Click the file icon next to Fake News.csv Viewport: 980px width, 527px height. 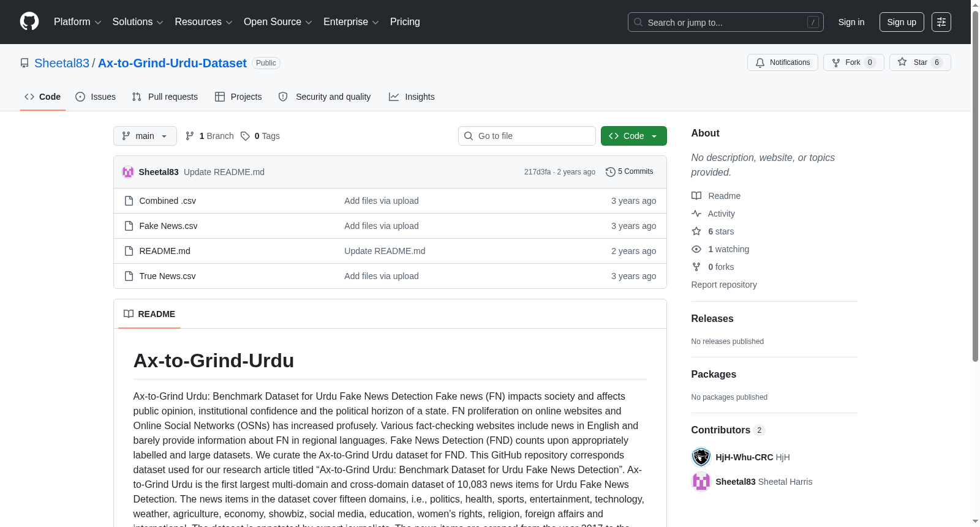[129, 226]
